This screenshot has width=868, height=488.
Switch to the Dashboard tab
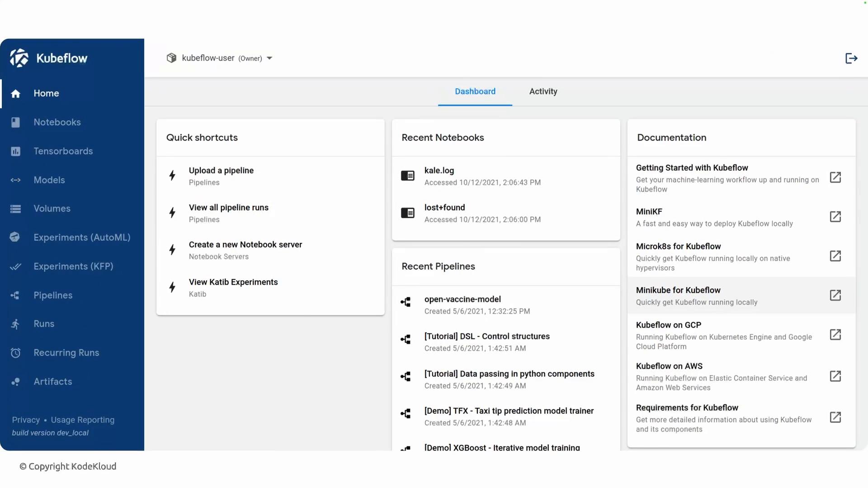(x=475, y=92)
